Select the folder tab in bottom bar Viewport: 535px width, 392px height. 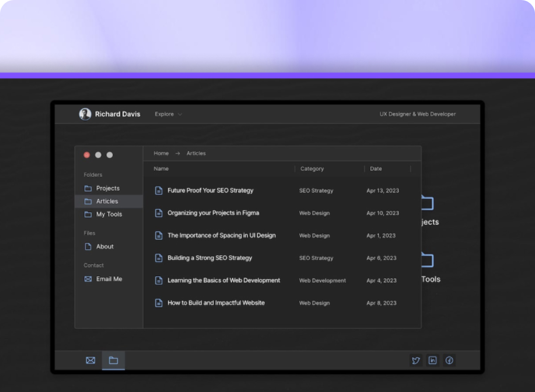pyautogui.click(x=114, y=360)
